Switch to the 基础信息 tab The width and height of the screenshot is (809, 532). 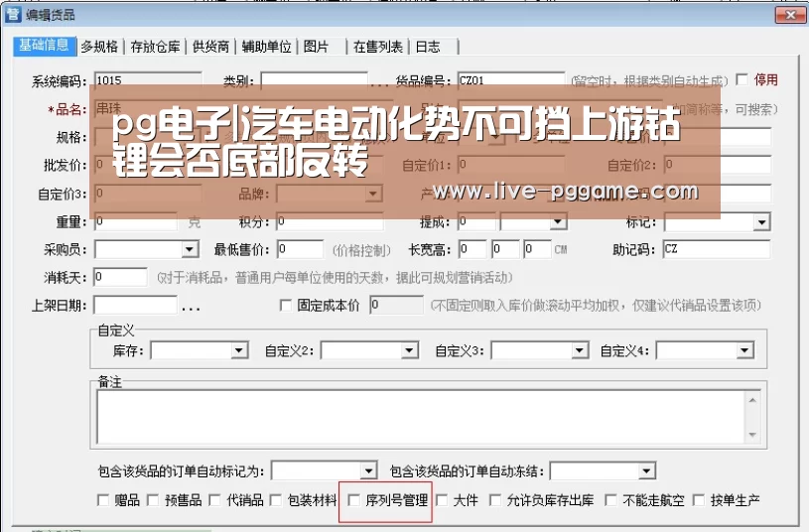coord(45,46)
